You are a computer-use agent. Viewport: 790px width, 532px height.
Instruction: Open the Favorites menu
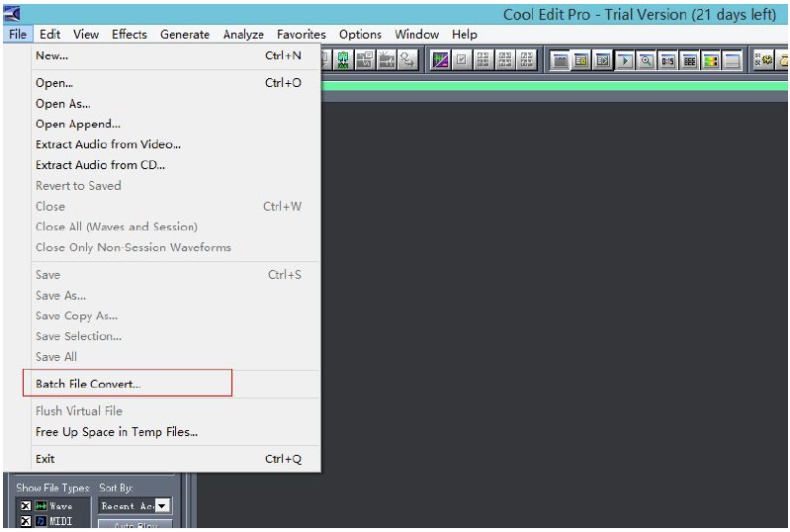(301, 34)
